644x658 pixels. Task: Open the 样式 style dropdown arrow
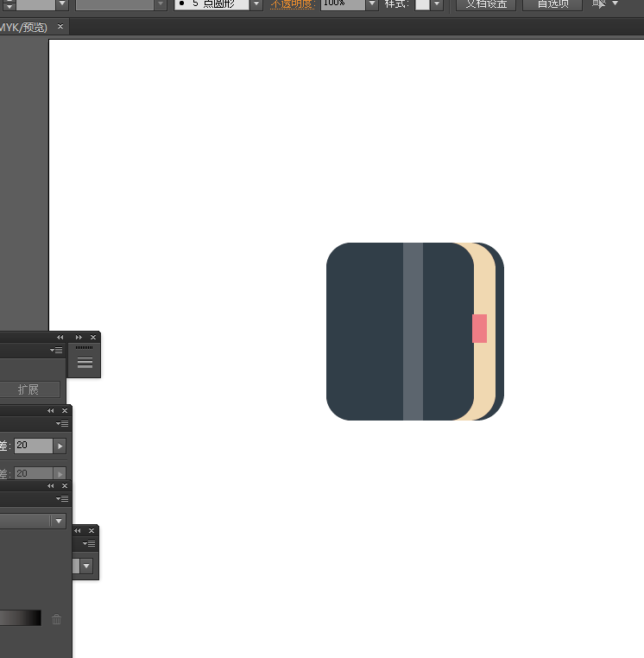coord(437,3)
